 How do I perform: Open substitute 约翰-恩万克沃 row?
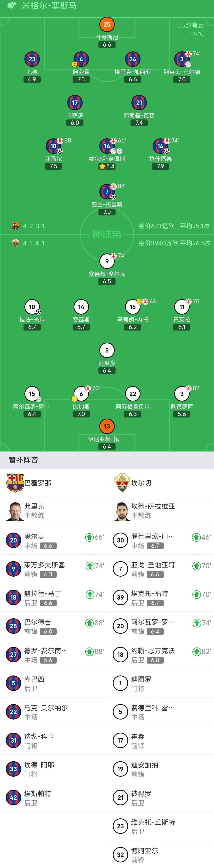point(160,655)
